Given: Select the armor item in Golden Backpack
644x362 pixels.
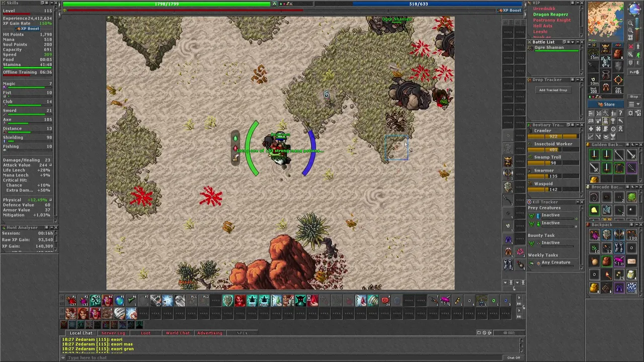Looking at the screenshot, I should tap(619, 167).
